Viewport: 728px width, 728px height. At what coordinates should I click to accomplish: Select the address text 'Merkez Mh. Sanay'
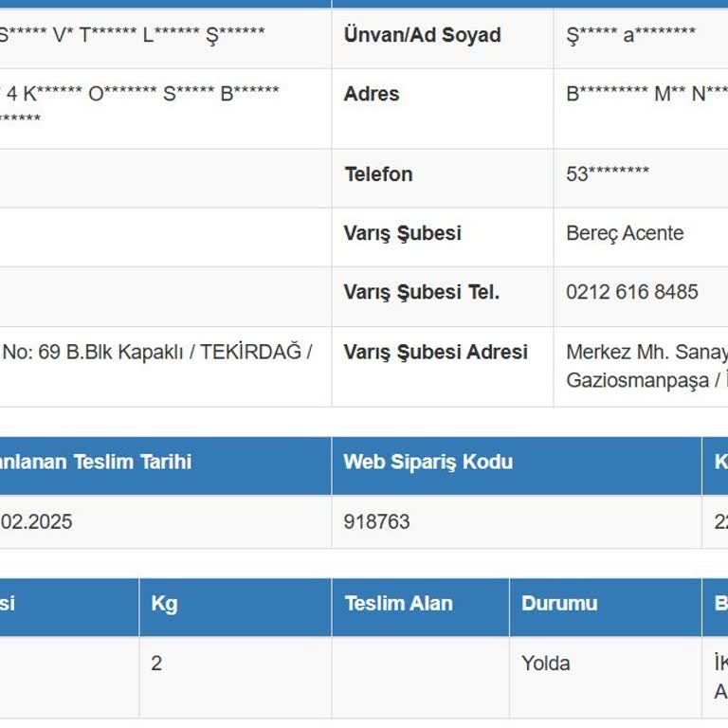click(x=646, y=352)
